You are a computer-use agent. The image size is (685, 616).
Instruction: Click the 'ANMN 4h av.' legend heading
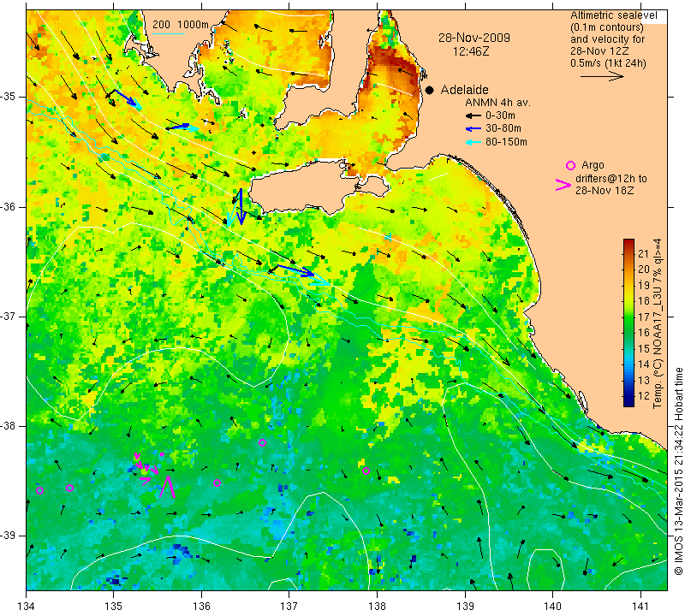click(497, 103)
